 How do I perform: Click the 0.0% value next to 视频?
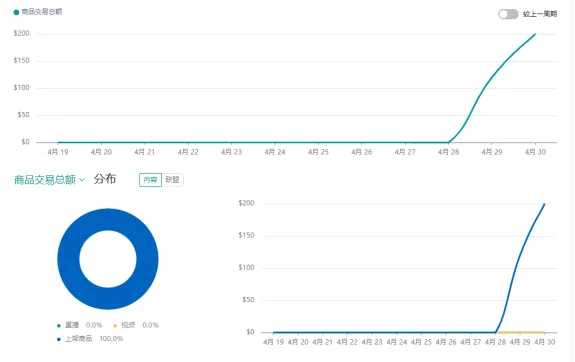tap(150, 325)
